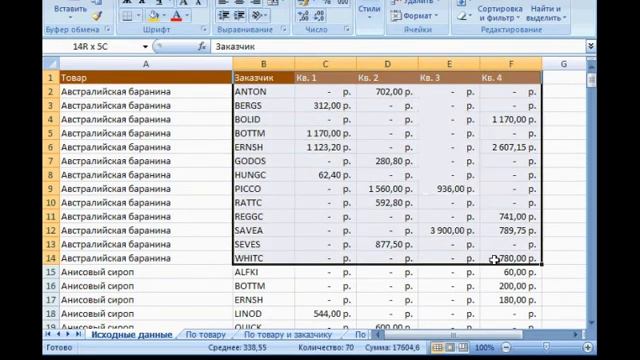
Task: Click the Среднее: 338,55 status bar entry
Action: click(x=237, y=348)
